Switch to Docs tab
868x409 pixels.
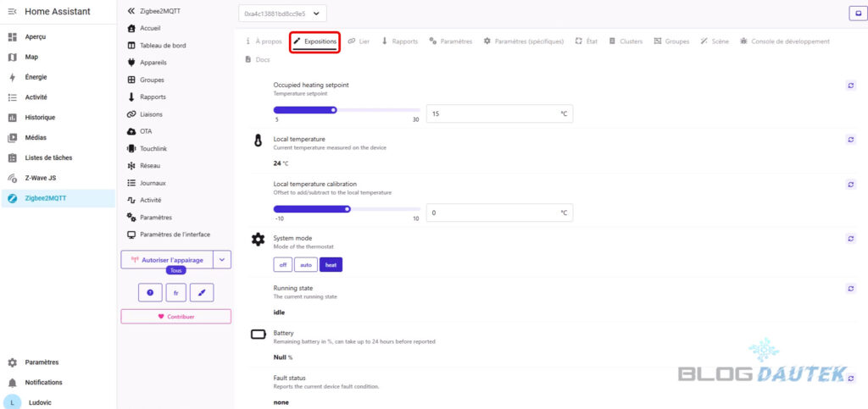(x=258, y=59)
